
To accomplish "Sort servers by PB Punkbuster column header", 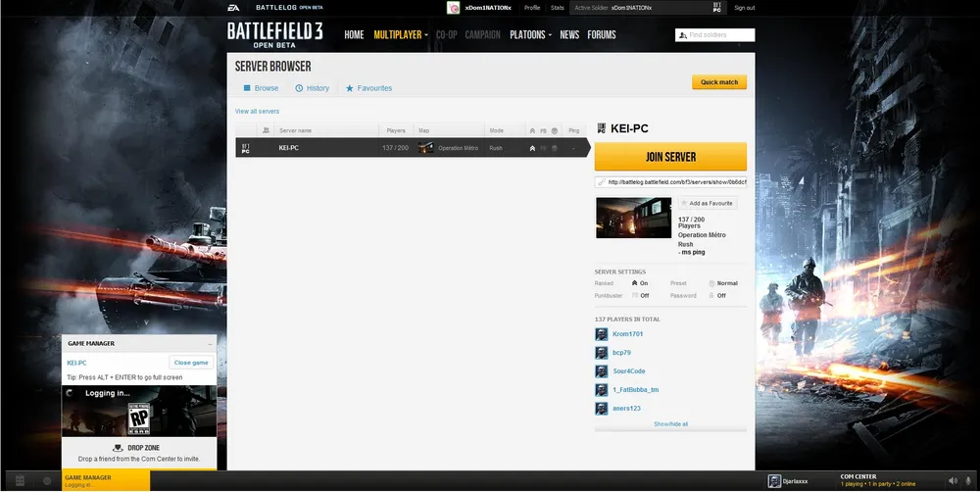I will coord(543,130).
